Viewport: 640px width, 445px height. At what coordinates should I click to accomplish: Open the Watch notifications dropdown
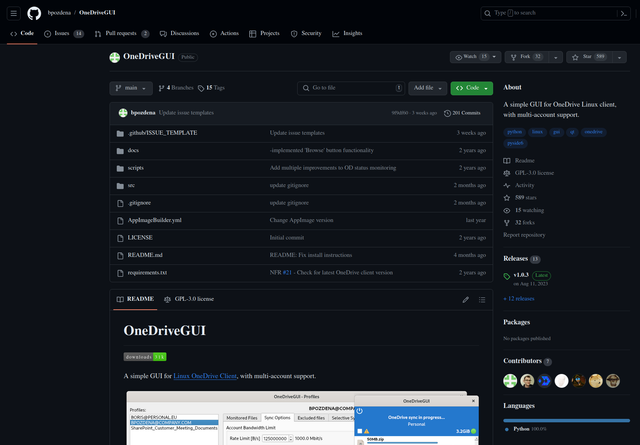(476, 57)
